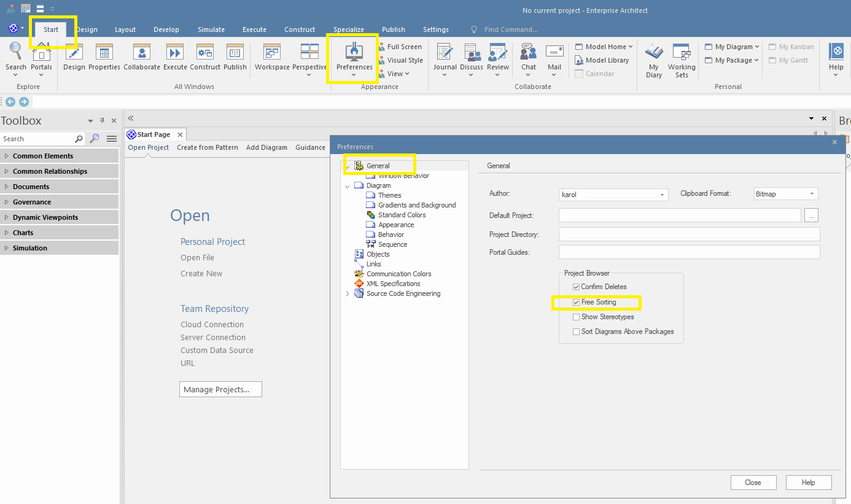Switch to the Develop ribbon tab
This screenshot has width=851, height=504.
(x=166, y=29)
